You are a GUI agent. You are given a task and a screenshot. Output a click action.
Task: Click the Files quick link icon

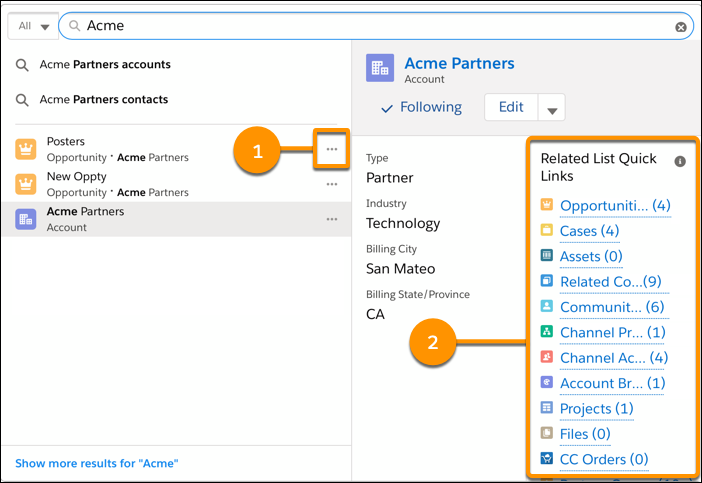pyautogui.click(x=547, y=433)
